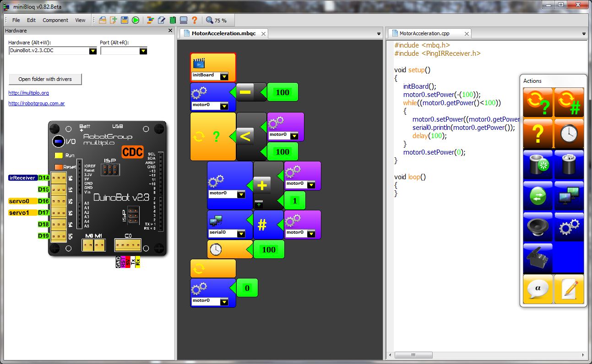Click the colored blocks view toolbar icon

click(x=150, y=20)
